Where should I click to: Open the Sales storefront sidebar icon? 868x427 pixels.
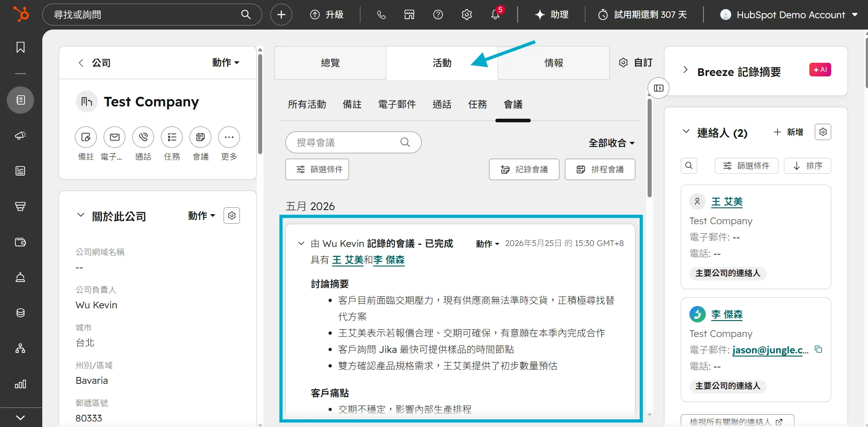pos(20,206)
